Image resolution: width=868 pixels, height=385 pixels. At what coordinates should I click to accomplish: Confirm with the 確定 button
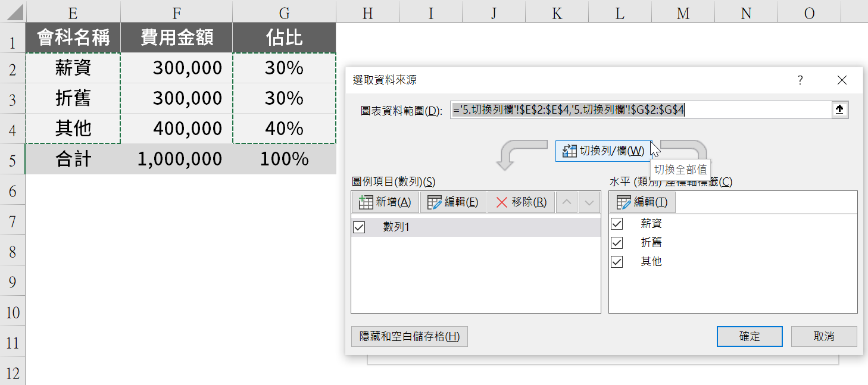click(750, 336)
